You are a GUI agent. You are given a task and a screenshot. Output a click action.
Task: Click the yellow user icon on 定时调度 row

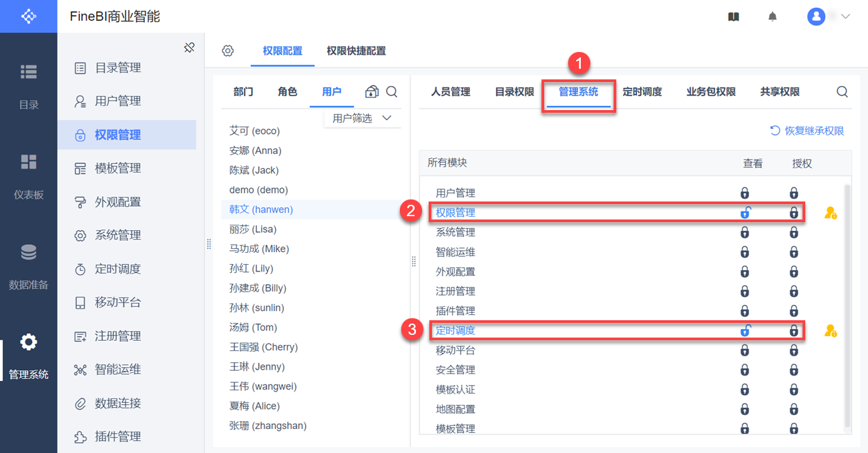coord(831,330)
